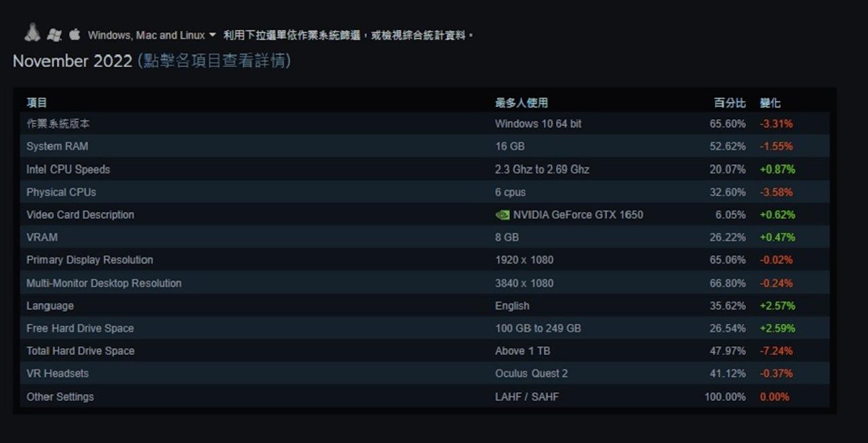The width and height of the screenshot is (868, 443).
Task: Show Total Hard Drive Space details
Action: point(80,351)
